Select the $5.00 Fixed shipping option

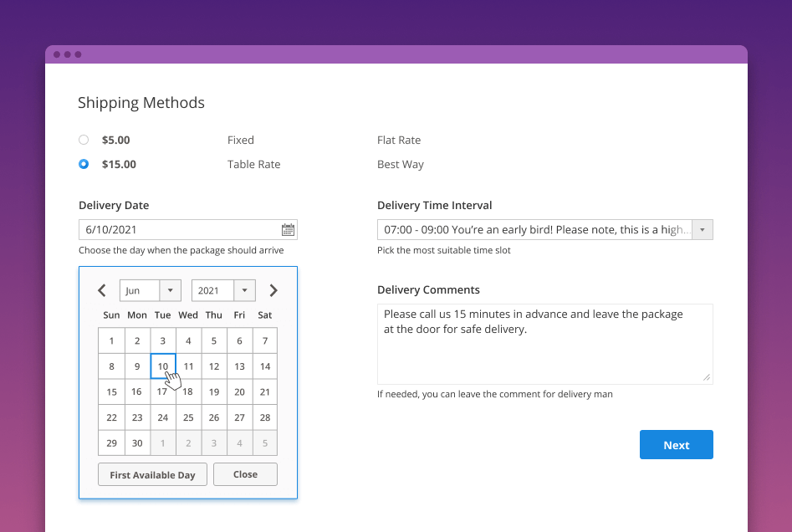point(84,141)
